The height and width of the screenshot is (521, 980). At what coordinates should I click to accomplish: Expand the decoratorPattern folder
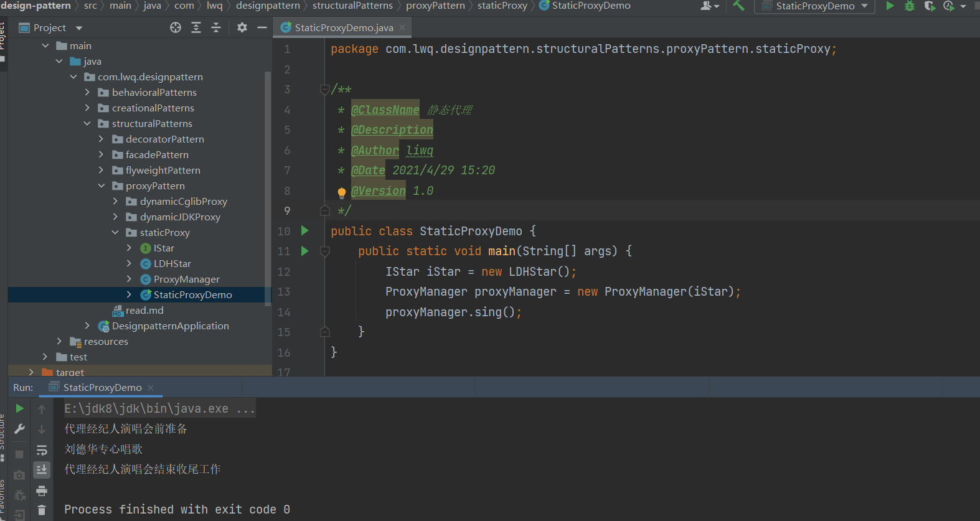(101, 139)
